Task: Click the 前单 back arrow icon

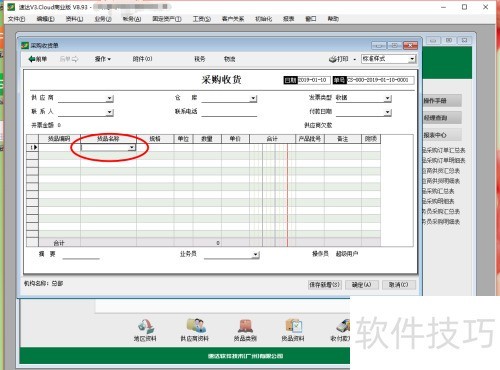Action: 32,59
